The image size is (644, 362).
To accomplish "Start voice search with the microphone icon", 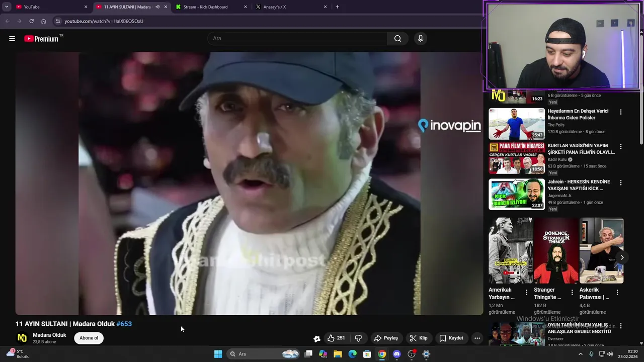I will (x=421, y=39).
